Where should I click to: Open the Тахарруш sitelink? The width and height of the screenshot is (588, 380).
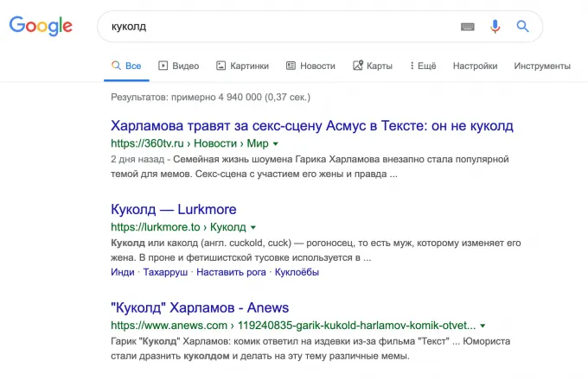click(x=165, y=272)
